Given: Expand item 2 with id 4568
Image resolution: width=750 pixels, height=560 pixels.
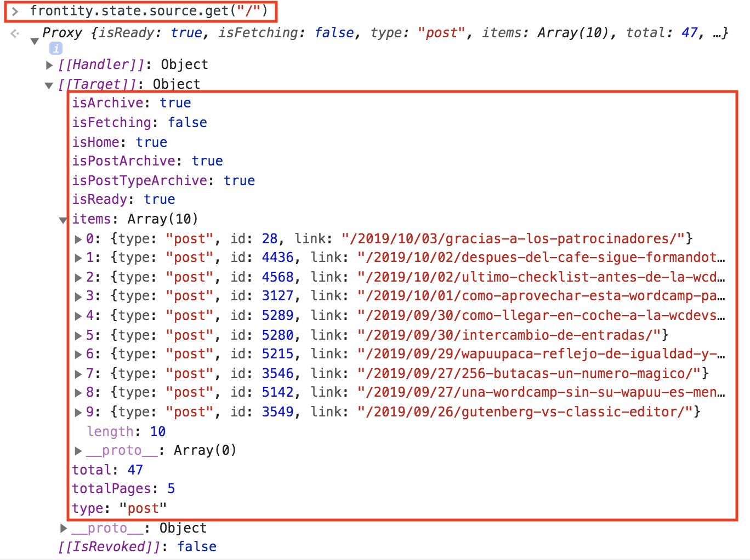Looking at the screenshot, I should [x=78, y=277].
